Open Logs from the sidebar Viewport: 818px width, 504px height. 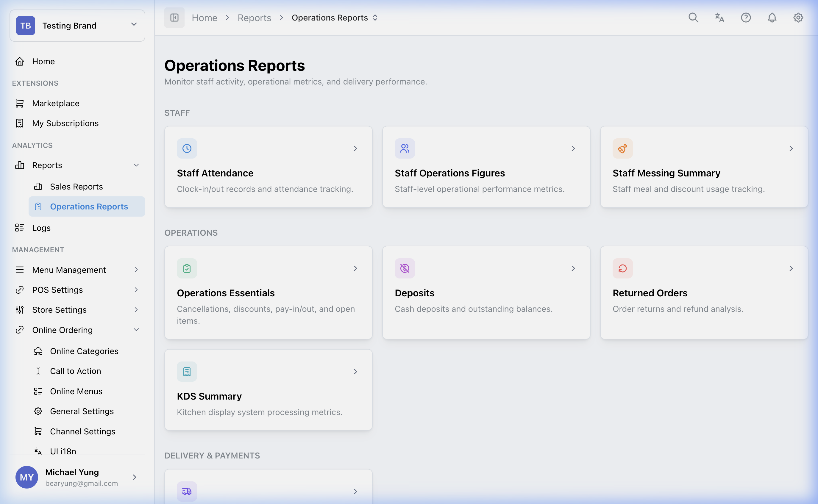coord(41,228)
